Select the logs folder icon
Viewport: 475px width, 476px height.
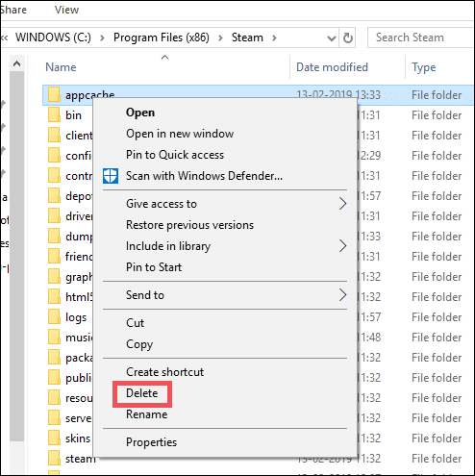(x=54, y=317)
